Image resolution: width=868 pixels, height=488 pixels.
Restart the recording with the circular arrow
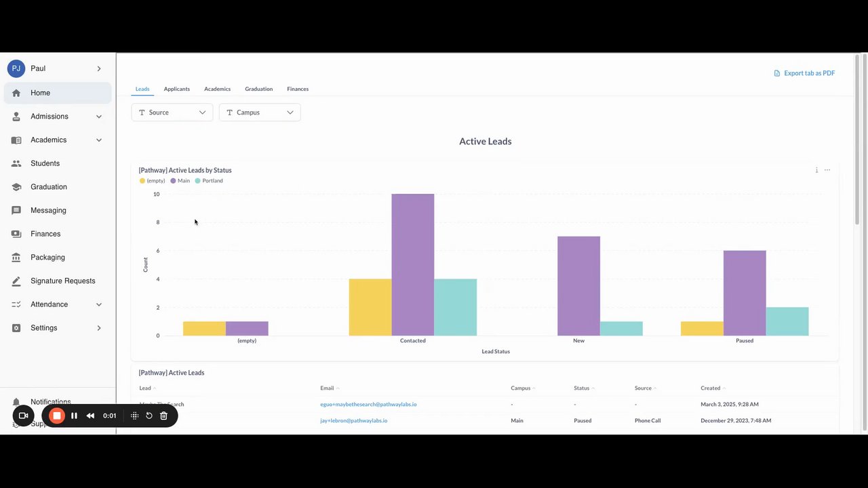(x=149, y=415)
